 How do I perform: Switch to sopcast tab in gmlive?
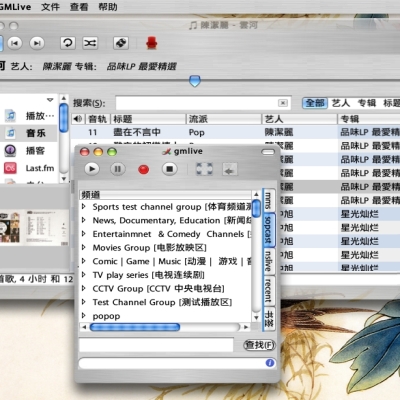click(268, 230)
